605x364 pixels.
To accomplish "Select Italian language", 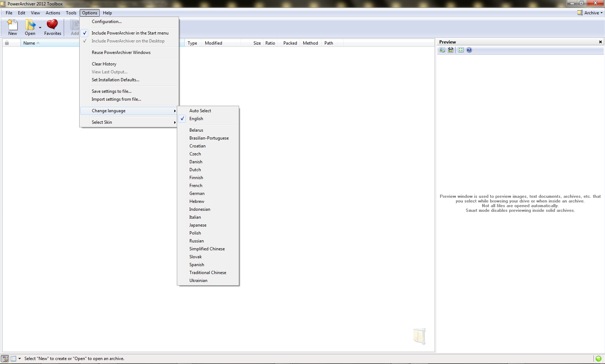I will point(208,217).
